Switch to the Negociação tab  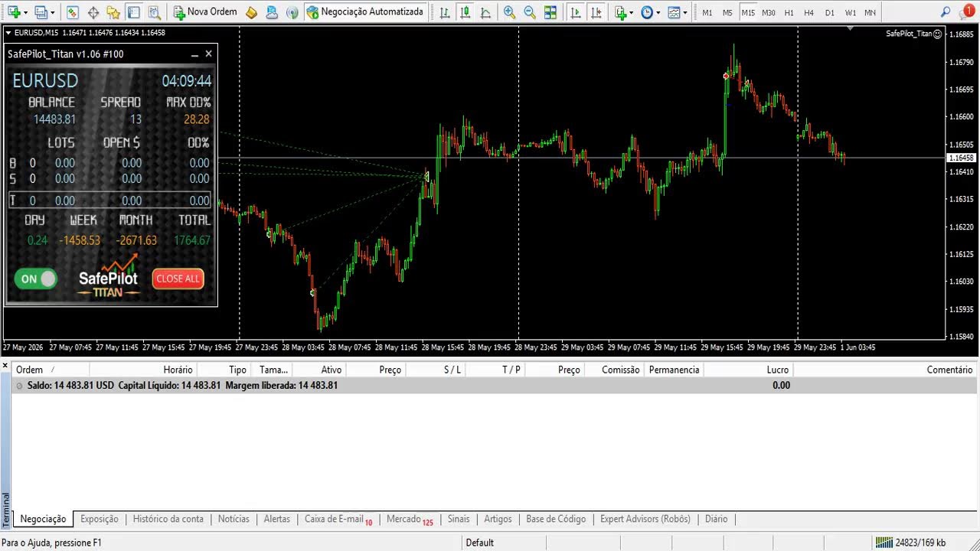click(43, 519)
